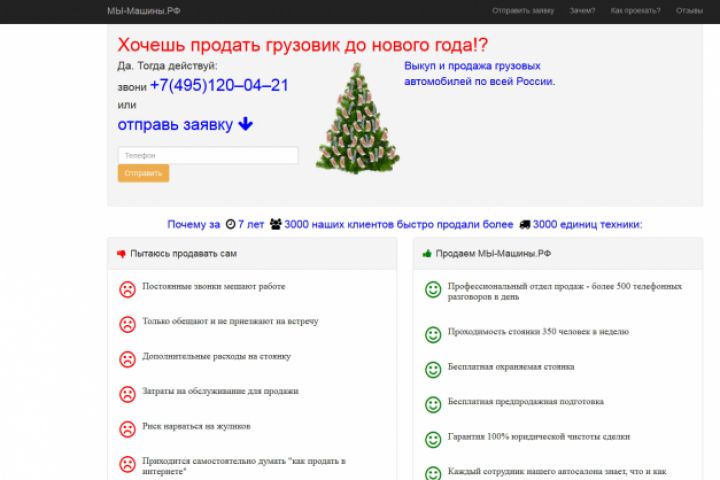The image size is (720, 480).
Task: Click the text Бесплатная предпродажная подготовка
Action: coord(526,401)
